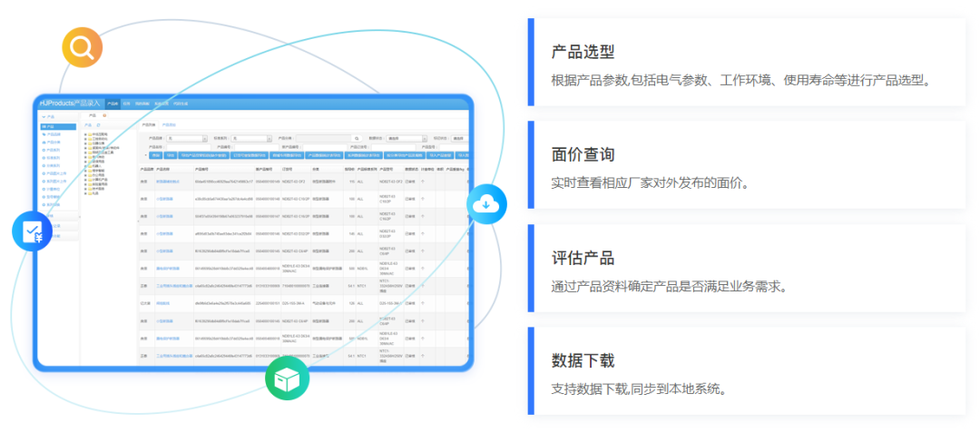Focus the 客户品编号 input field
Screen dimensions: 980x433
pyautogui.click(x=324, y=147)
